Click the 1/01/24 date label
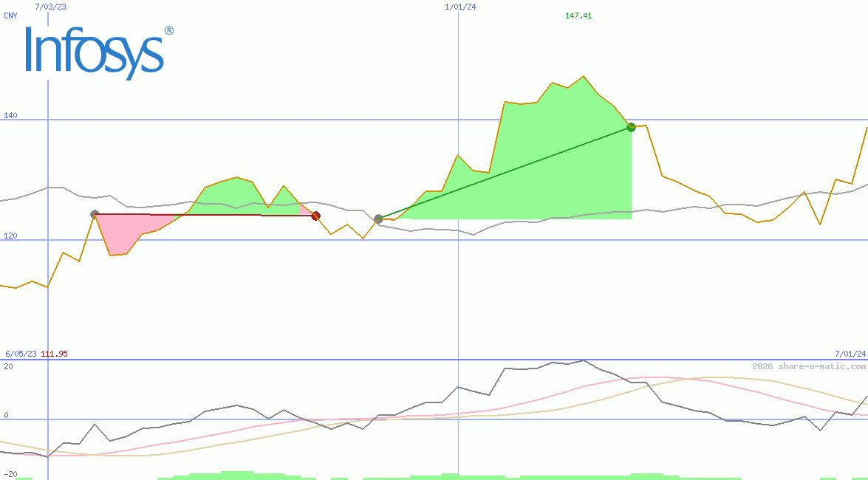The image size is (868, 480). point(460,7)
